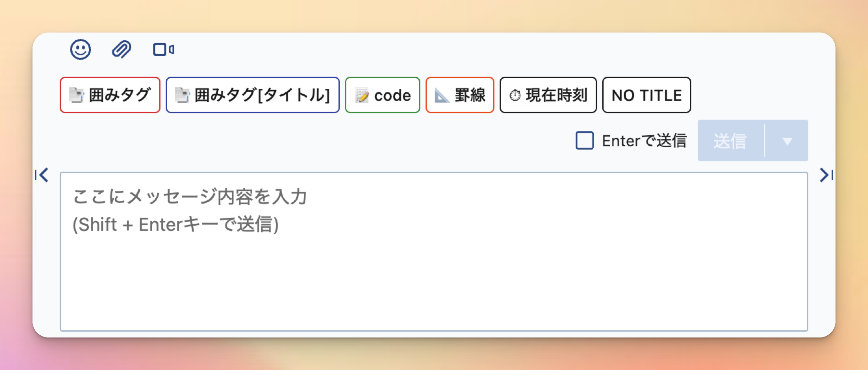
Task: Send the message with 送信 button
Action: coord(731,141)
